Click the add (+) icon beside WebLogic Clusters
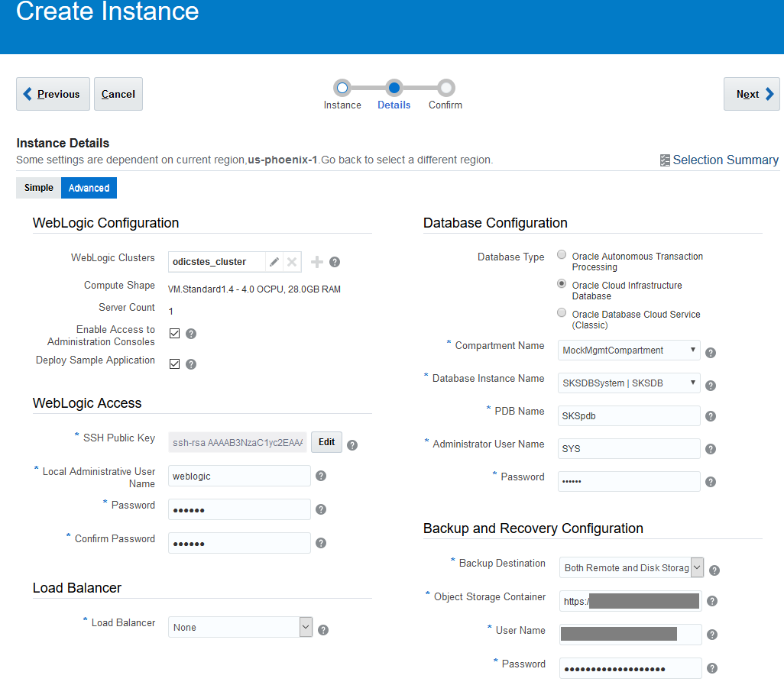 316,261
